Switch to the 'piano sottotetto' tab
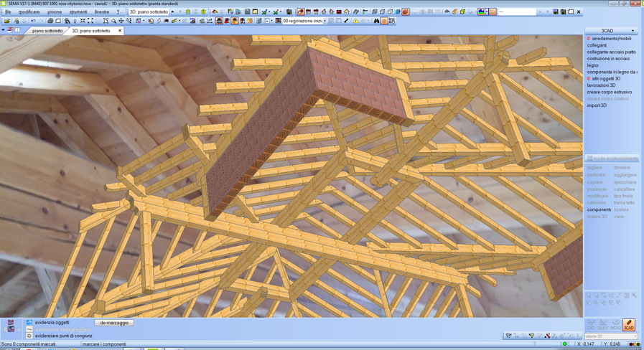644x350 pixels. (x=47, y=31)
